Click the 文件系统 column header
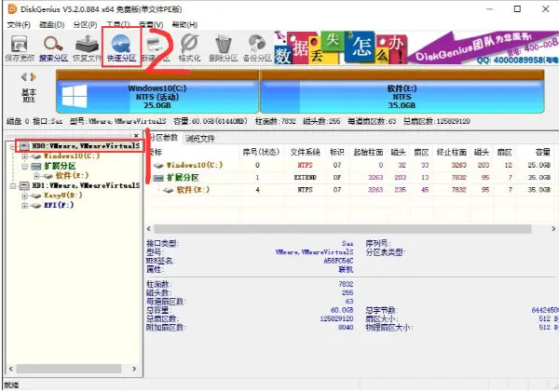 coord(305,153)
